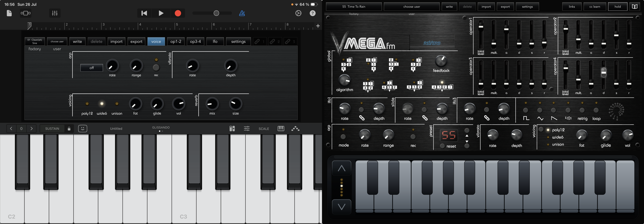
Task: Shift keyboard octave down with left arrow
Action: 11,128
